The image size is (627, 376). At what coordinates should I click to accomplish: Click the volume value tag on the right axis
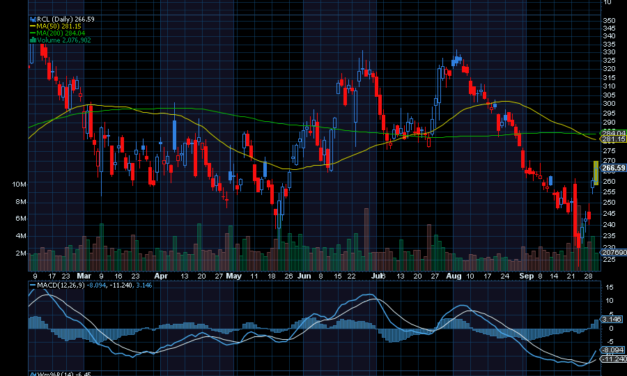(x=613, y=252)
